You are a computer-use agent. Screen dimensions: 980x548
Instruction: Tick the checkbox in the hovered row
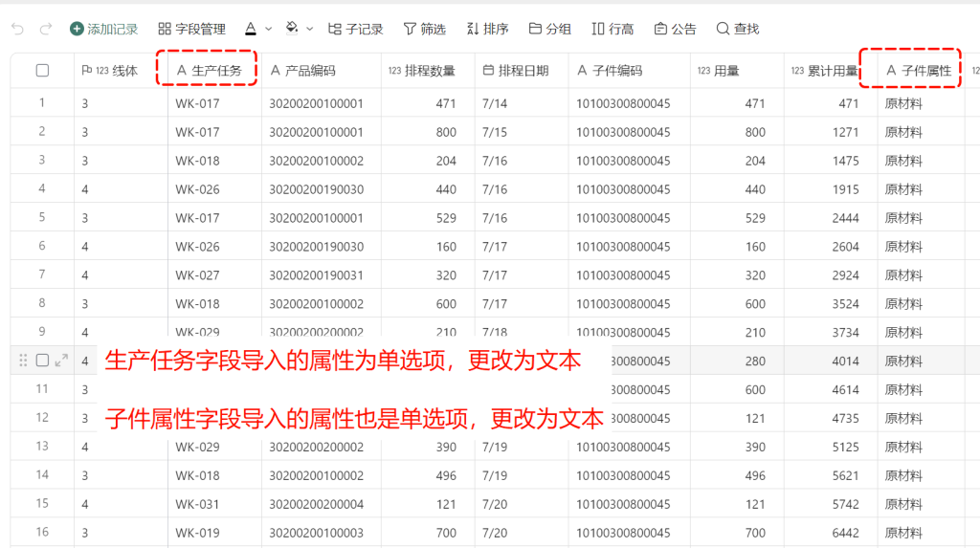tap(42, 361)
